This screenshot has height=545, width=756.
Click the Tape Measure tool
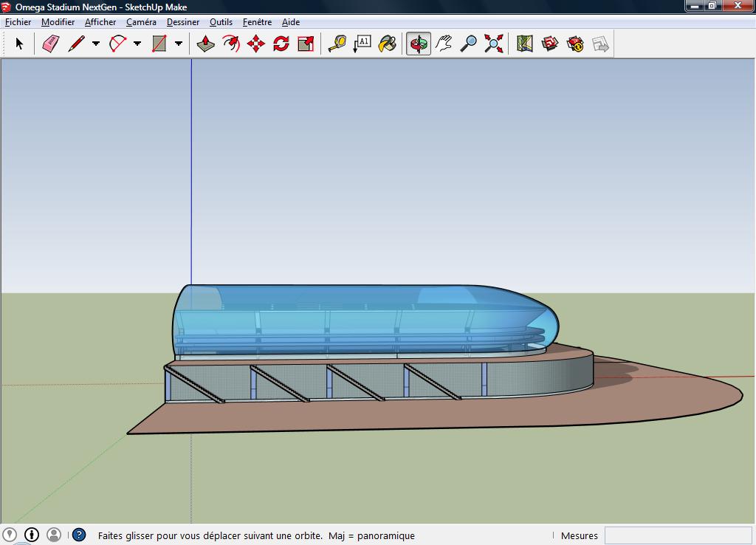337,44
